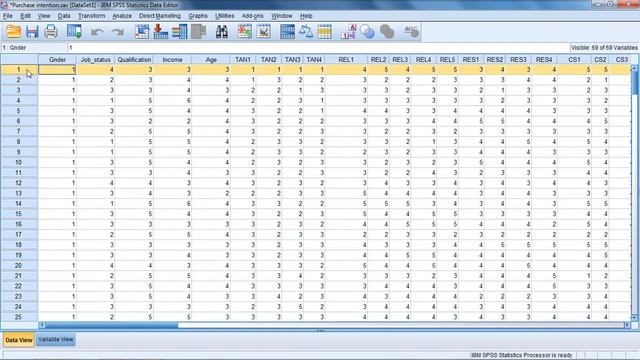Open the Select cases toolbar icon

pyautogui.click(x=324, y=32)
